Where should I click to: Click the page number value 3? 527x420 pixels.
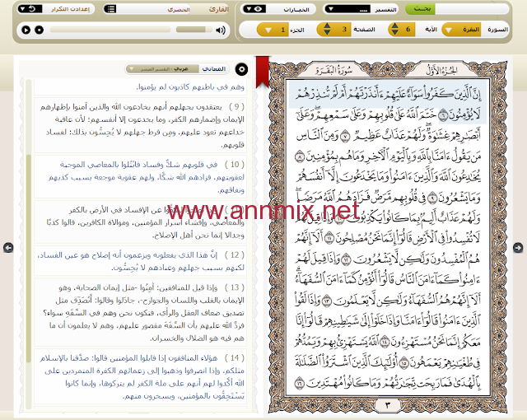[344, 29]
